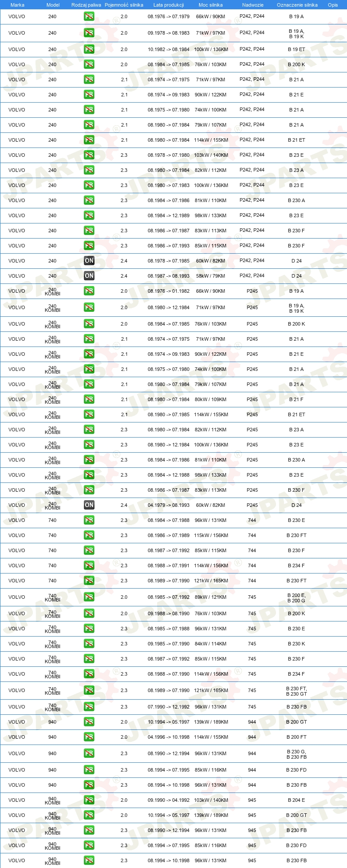The width and height of the screenshot is (347, 868).
Task: Click petrol icon in 740 KOMBI B 230 K row
Action: pyautogui.click(x=89, y=644)
